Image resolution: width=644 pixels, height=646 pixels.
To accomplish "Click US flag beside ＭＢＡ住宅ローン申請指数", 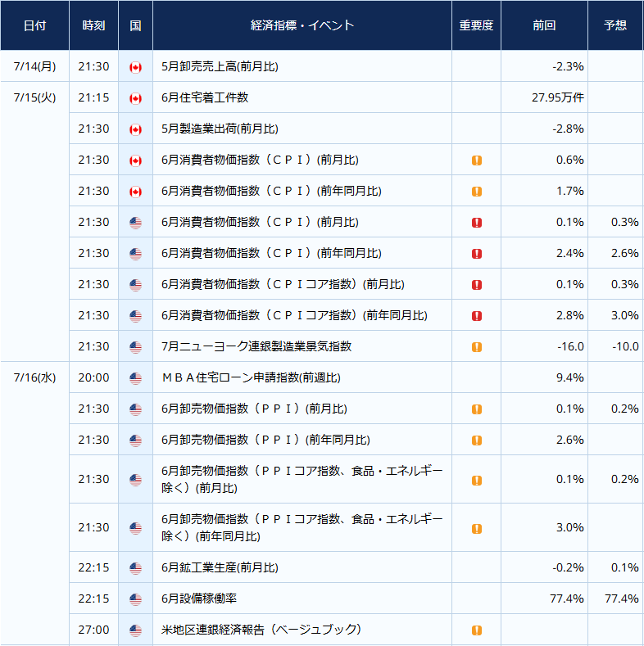I will (x=135, y=378).
